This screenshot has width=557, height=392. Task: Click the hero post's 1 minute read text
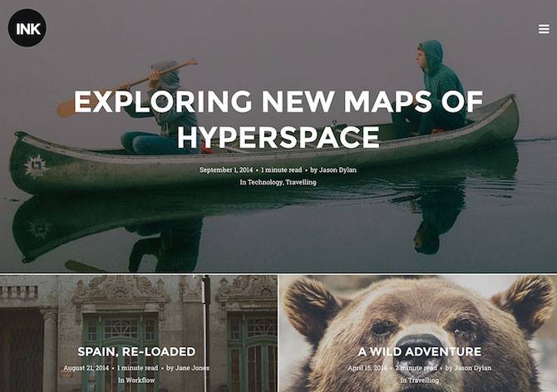pos(281,170)
